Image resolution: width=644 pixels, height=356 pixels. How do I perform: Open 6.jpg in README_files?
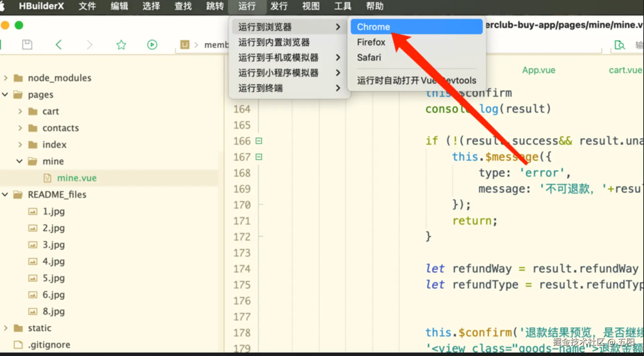53,295
